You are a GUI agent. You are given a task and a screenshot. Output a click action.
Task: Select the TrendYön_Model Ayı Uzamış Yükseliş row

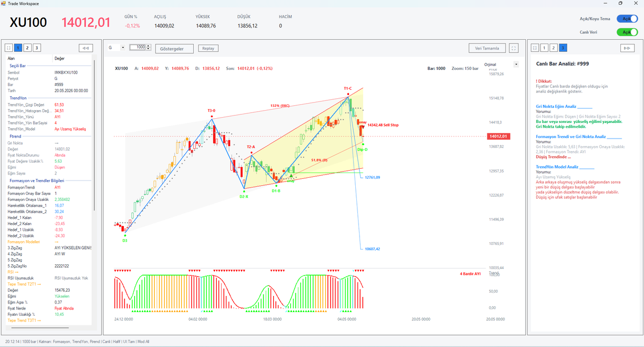click(x=49, y=129)
